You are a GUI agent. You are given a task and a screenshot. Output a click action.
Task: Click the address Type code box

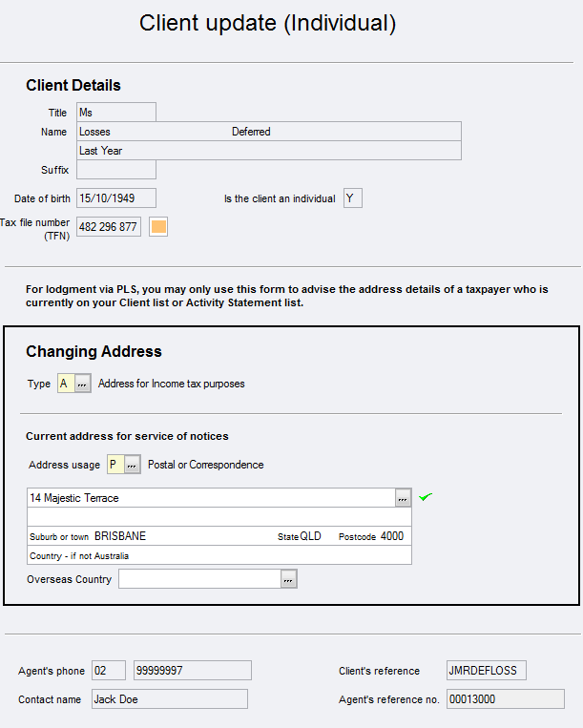pos(66,384)
